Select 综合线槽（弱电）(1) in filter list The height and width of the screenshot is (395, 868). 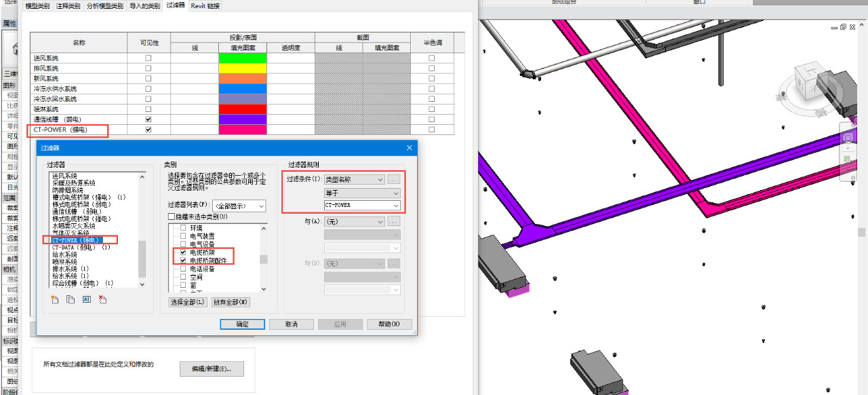click(83, 283)
